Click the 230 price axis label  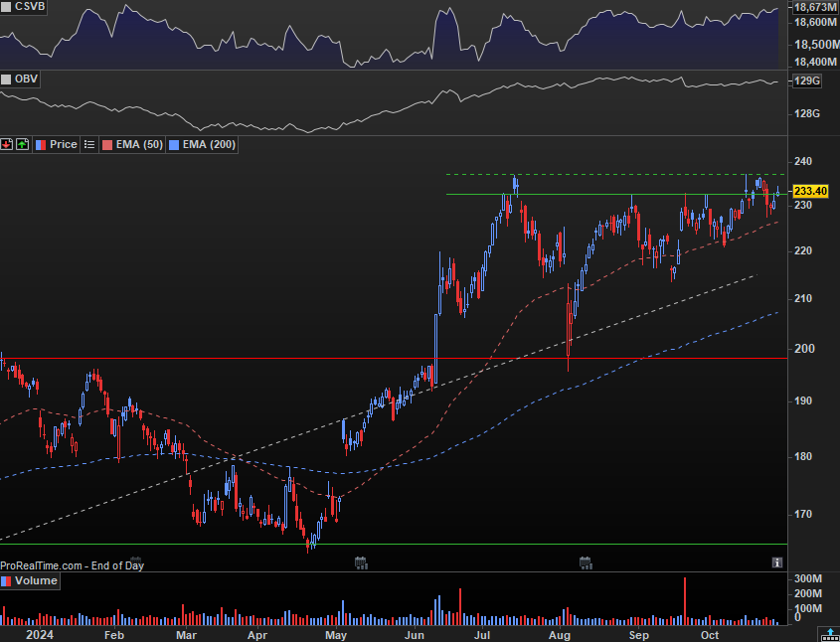point(803,206)
